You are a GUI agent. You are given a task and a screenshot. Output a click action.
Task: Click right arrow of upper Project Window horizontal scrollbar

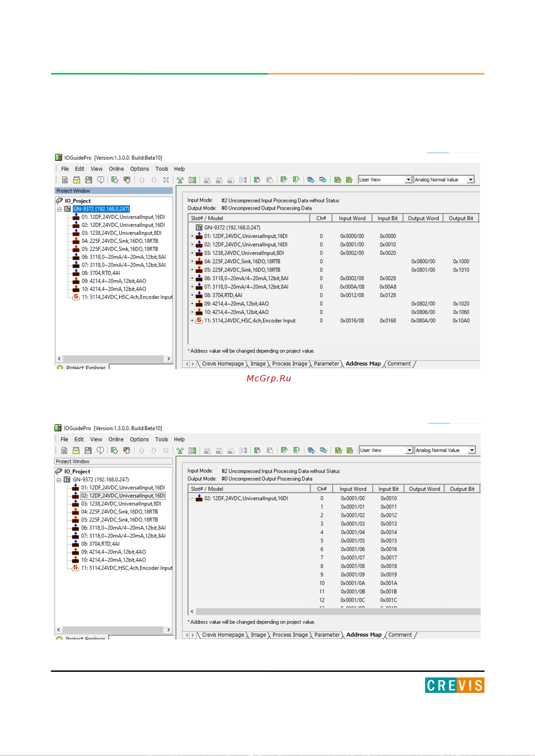tap(169, 358)
